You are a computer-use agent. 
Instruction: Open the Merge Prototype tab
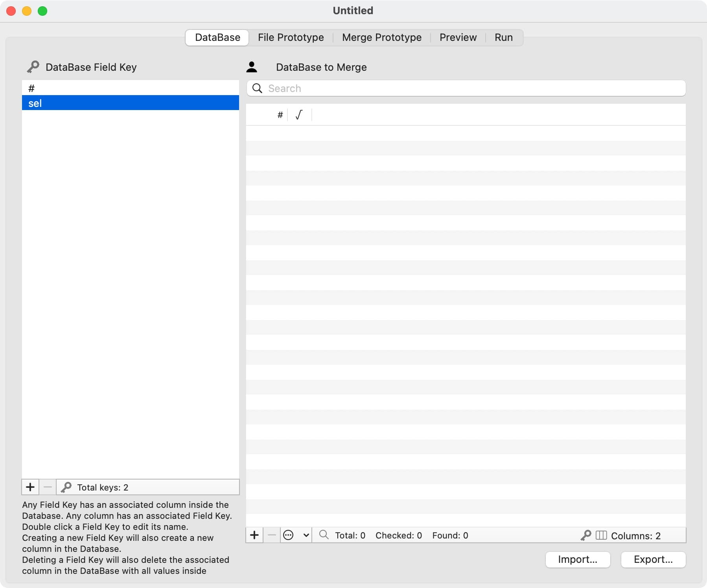click(x=381, y=37)
